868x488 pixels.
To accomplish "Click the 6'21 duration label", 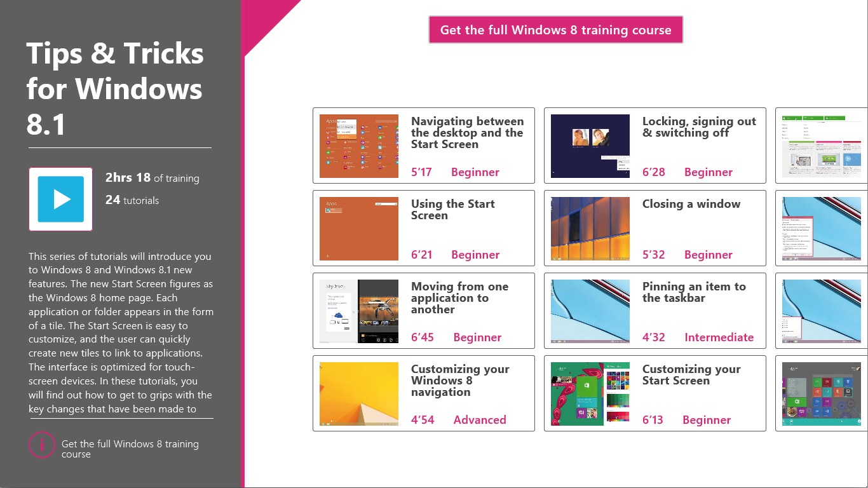I will pos(421,255).
